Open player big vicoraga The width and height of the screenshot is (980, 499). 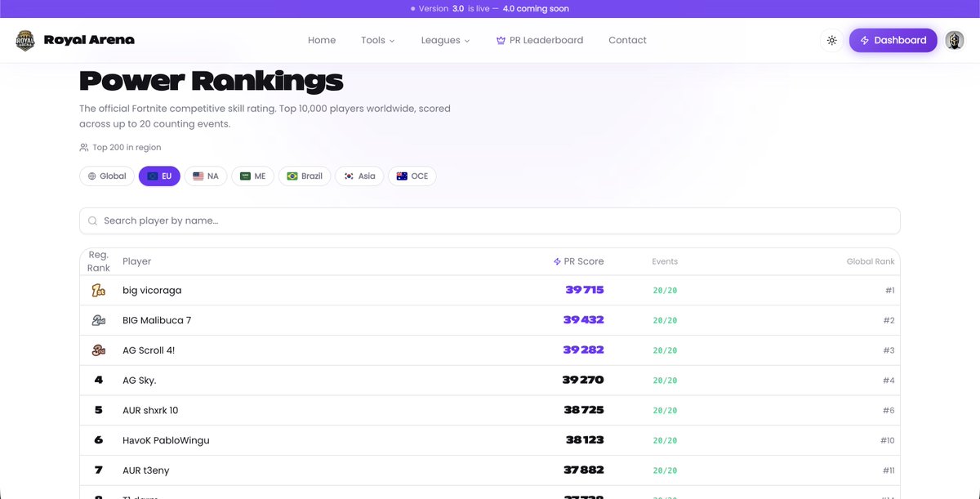coord(152,291)
